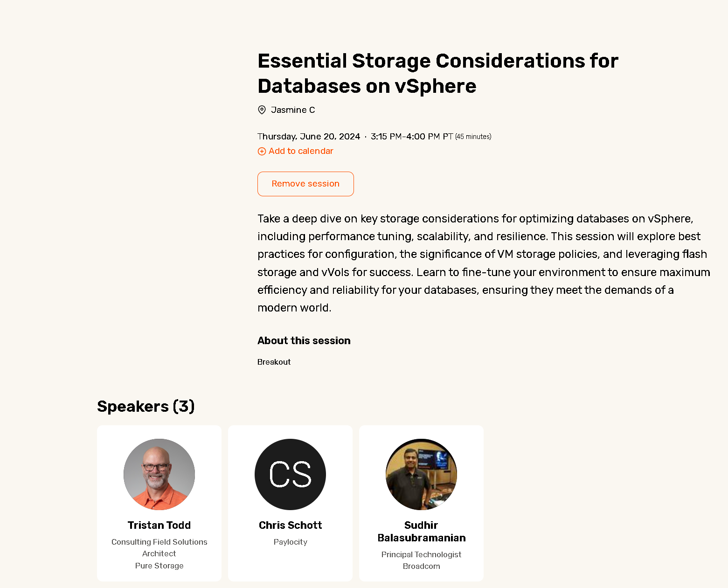Click the Jasmine C room location text
Image resolution: width=728 pixels, height=588 pixels.
[x=293, y=110]
